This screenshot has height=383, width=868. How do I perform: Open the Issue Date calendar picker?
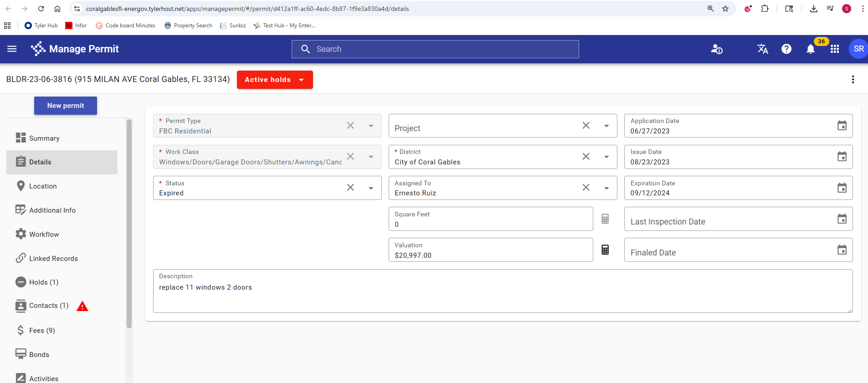842,157
